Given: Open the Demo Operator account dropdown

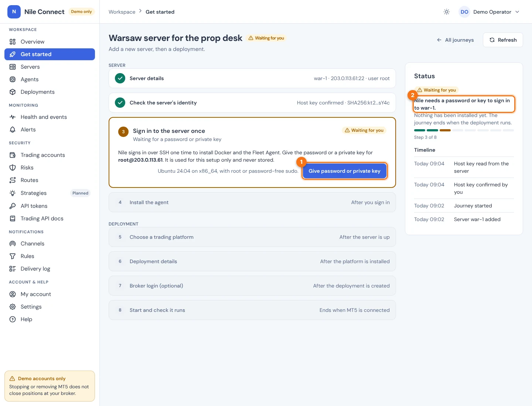Looking at the screenshot, I should coord(490,12).
